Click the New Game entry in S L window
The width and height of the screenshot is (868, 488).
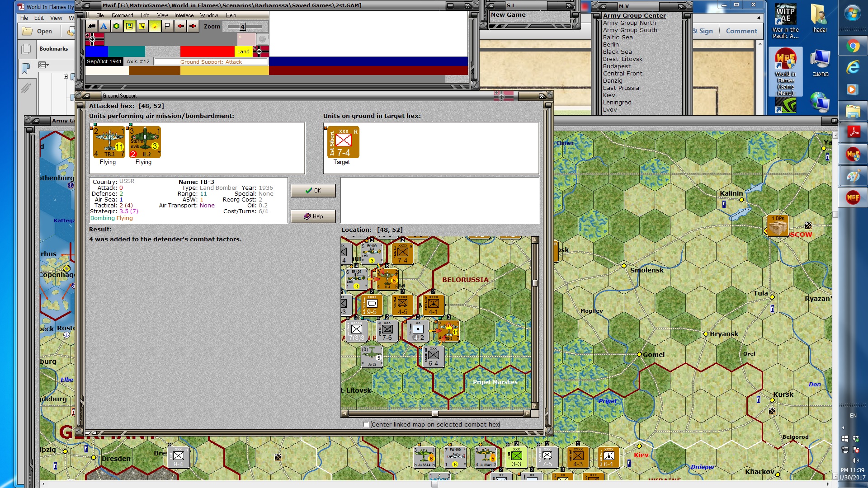(508, 15)
